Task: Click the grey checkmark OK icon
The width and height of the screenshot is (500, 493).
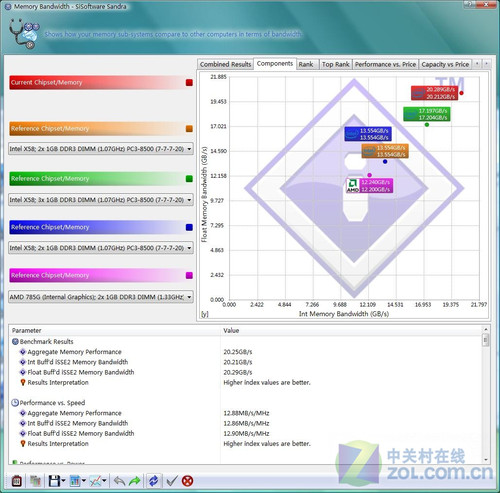Action: 172,481
